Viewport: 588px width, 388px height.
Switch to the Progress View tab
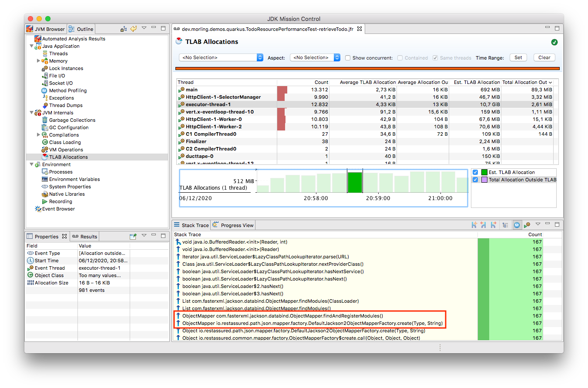pos(233,225)
